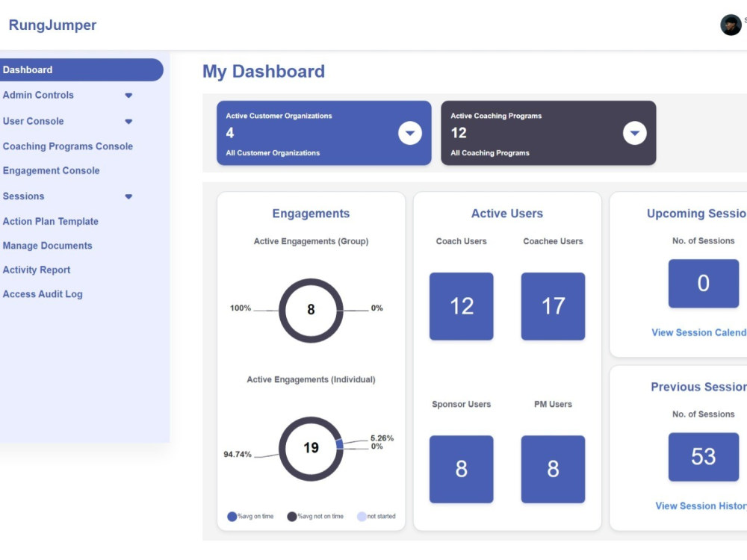Go to Manage Documents
The height and width of the screenshot is (560, 747).
(x=47, y=246)
